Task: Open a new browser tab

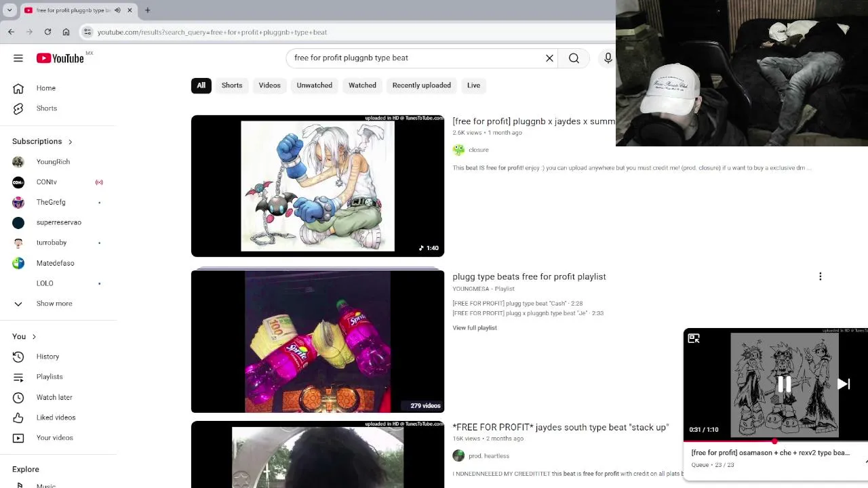Action: pyautogui.click(x=147, y=10)
